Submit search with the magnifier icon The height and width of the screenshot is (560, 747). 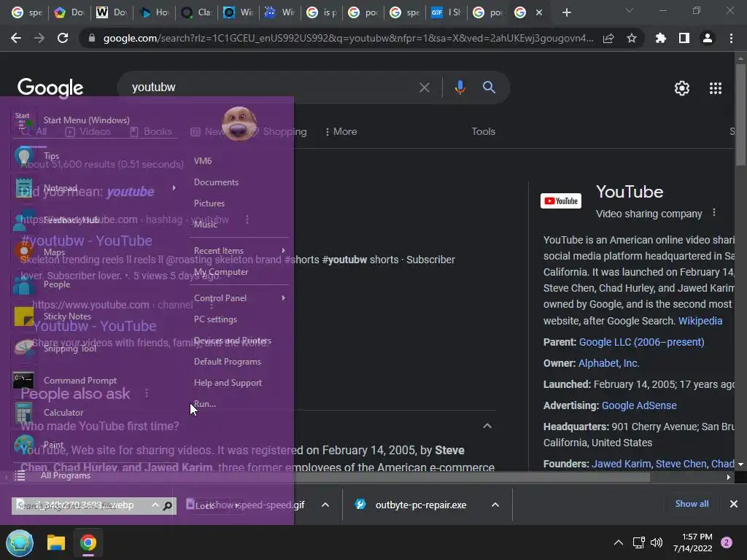coord(489,87)
